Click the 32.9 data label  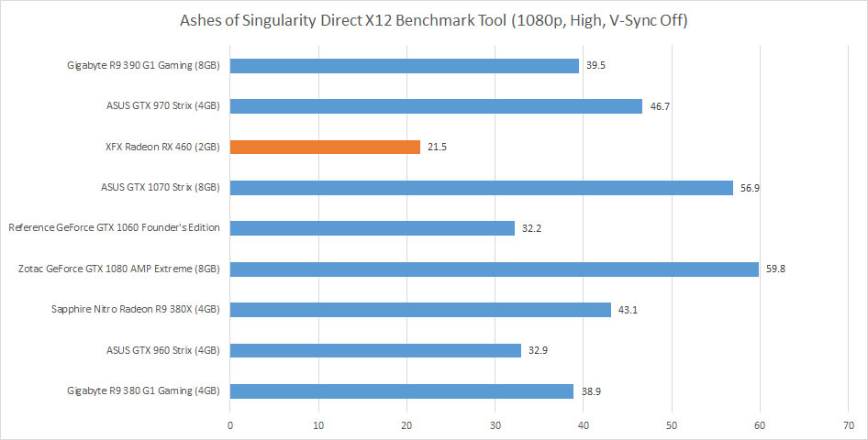click(538, 350)
